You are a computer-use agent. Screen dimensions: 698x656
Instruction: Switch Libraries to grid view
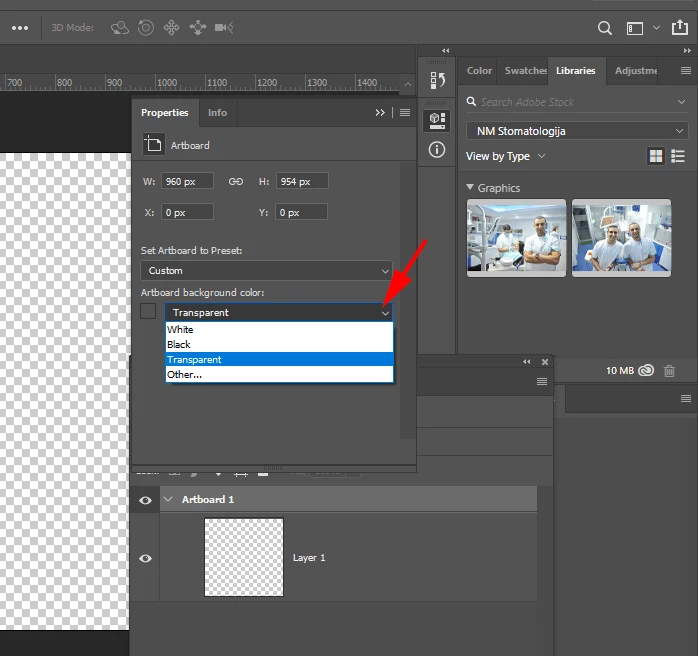pyautogui.click(x=656, y=156)
